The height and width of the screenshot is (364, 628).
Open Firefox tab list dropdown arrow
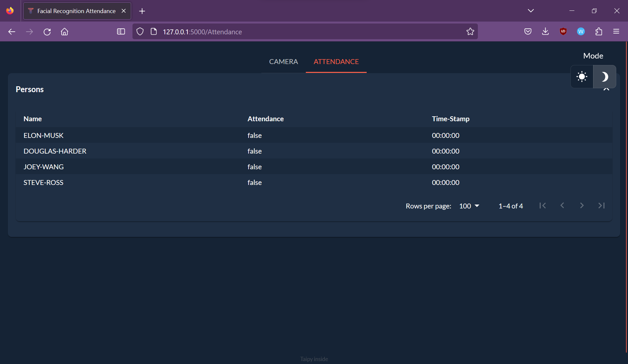tap(531, 11)
